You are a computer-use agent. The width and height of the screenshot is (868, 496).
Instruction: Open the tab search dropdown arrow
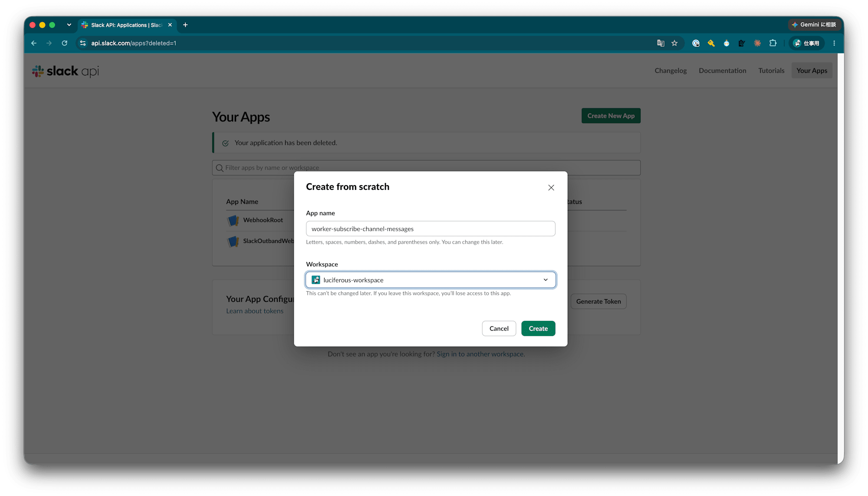69,25
